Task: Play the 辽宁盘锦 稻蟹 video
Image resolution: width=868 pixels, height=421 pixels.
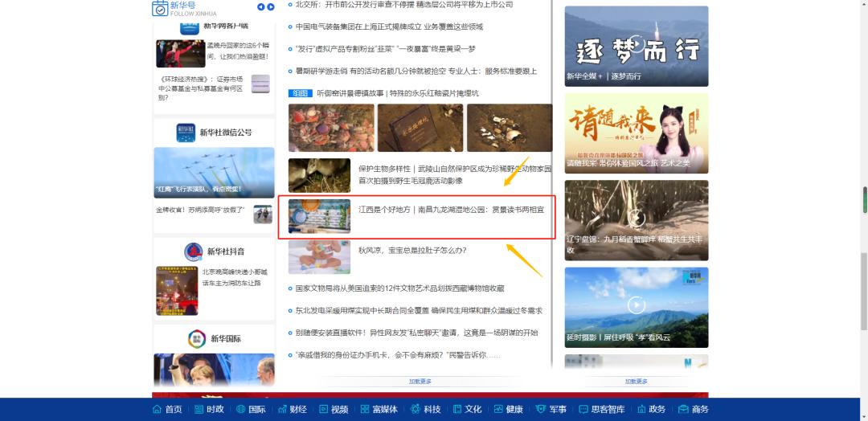Action: pyautogui.click(x=637, y=218)
